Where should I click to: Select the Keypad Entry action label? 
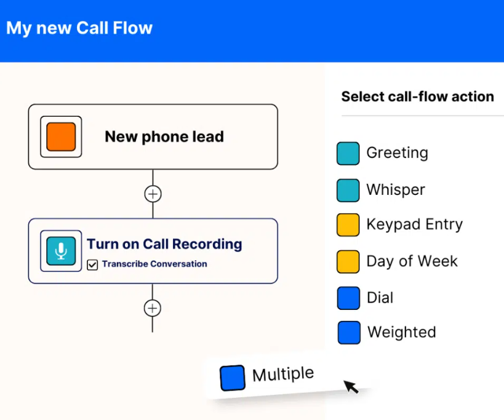[414, 224]
